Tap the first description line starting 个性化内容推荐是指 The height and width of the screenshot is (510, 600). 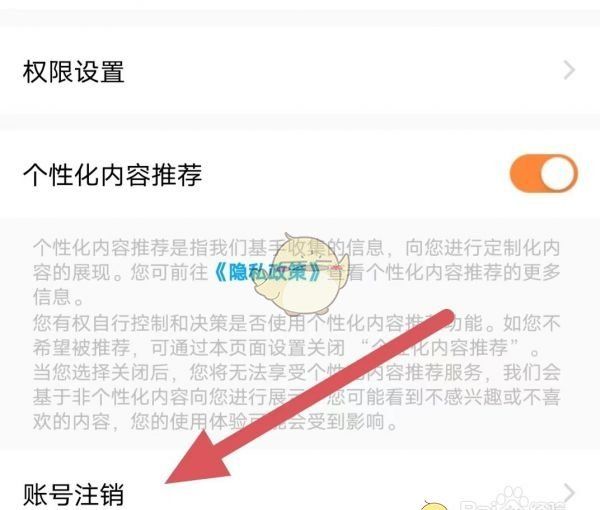[x=297, y=248]
